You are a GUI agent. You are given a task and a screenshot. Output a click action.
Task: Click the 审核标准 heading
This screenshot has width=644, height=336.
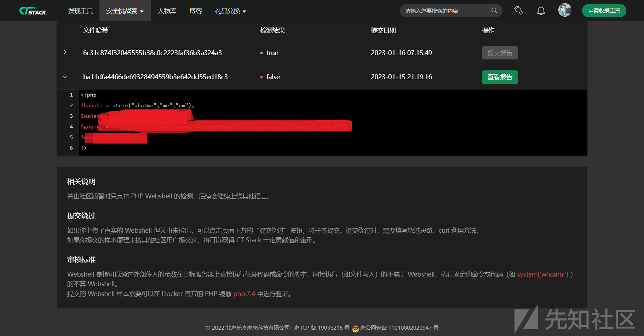tap(81, 260)
